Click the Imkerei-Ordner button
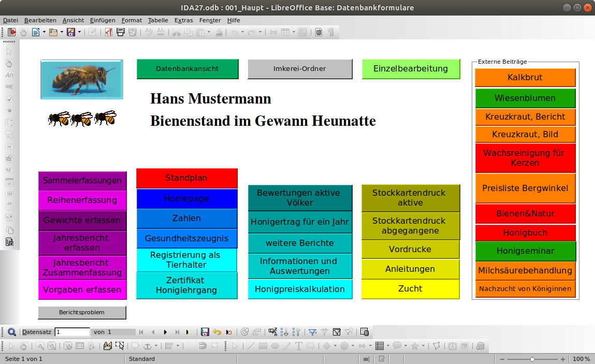 point(300,69)
